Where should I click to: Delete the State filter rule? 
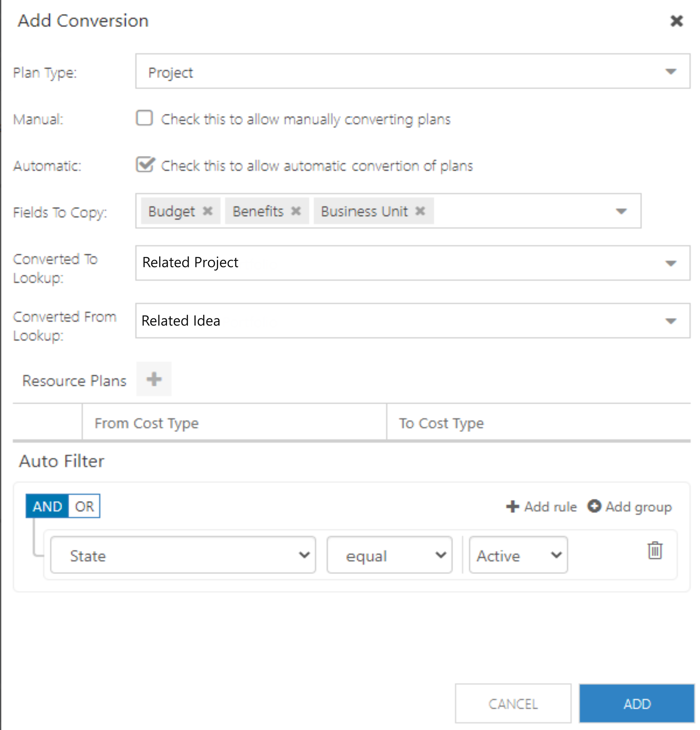(655, 551)
